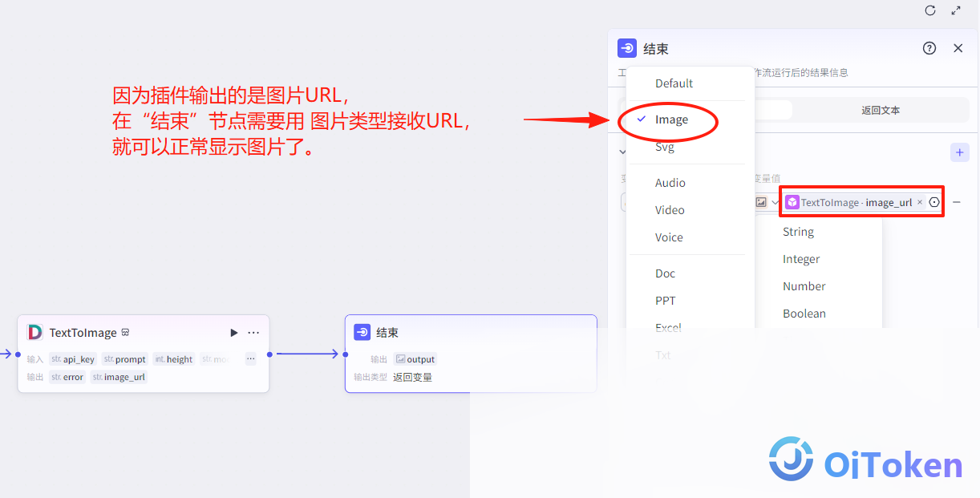
Task: Click the image type icon next to output
Action: pos(400,359)
